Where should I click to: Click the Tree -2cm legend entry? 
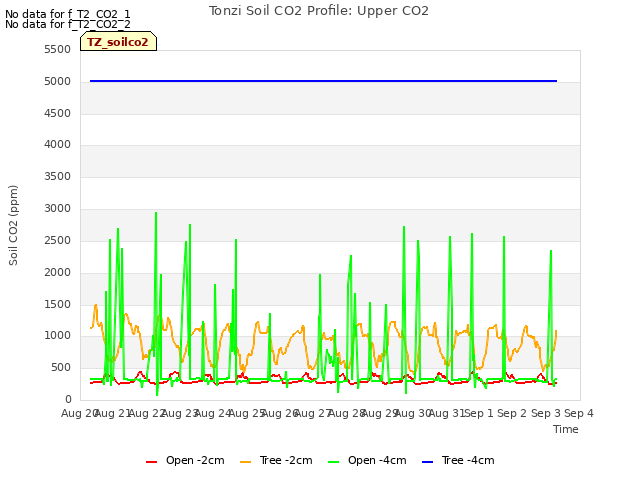[276, 460]
